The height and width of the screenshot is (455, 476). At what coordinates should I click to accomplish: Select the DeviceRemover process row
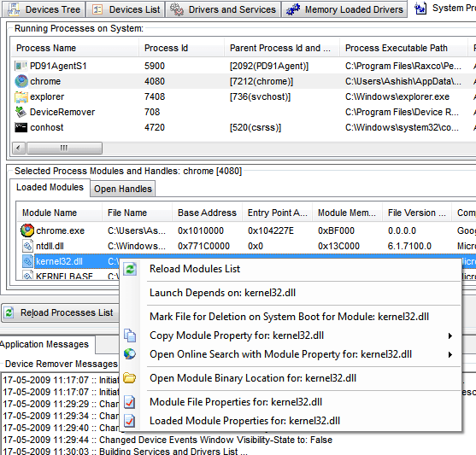point(243,112)
